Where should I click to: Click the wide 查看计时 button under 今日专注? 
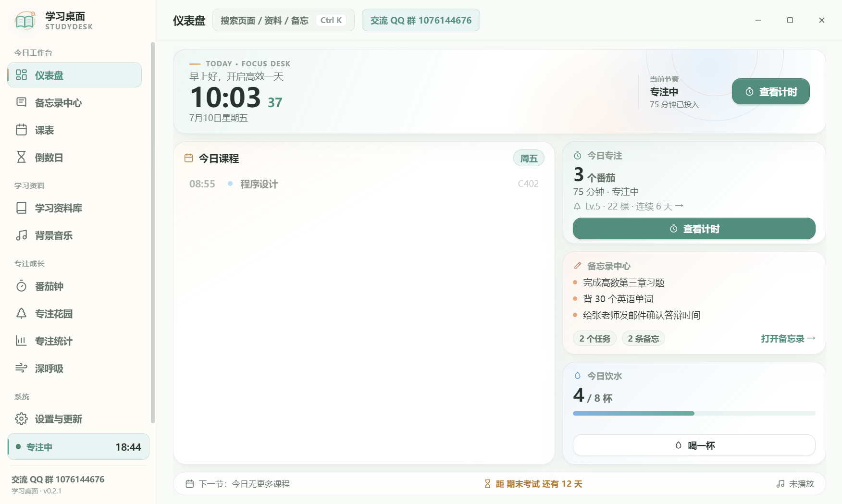[694, 229]
